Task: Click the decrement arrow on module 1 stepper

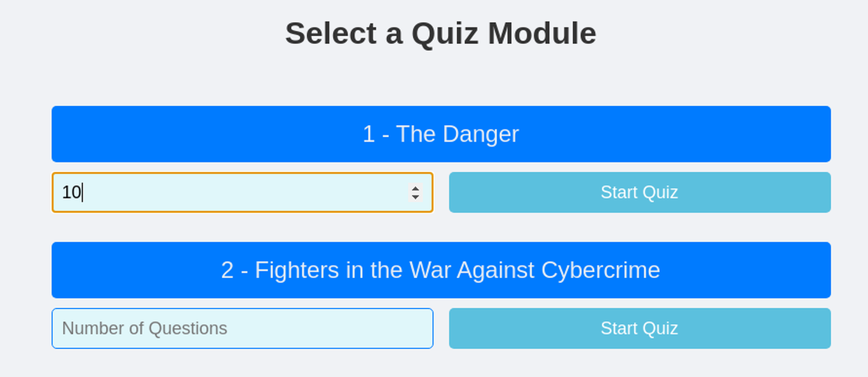Action: 416,197
